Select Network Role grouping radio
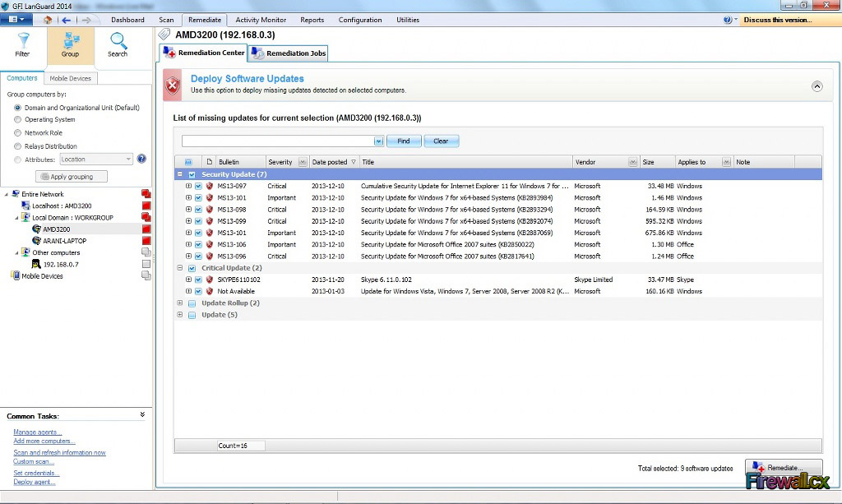 (18, 132)
